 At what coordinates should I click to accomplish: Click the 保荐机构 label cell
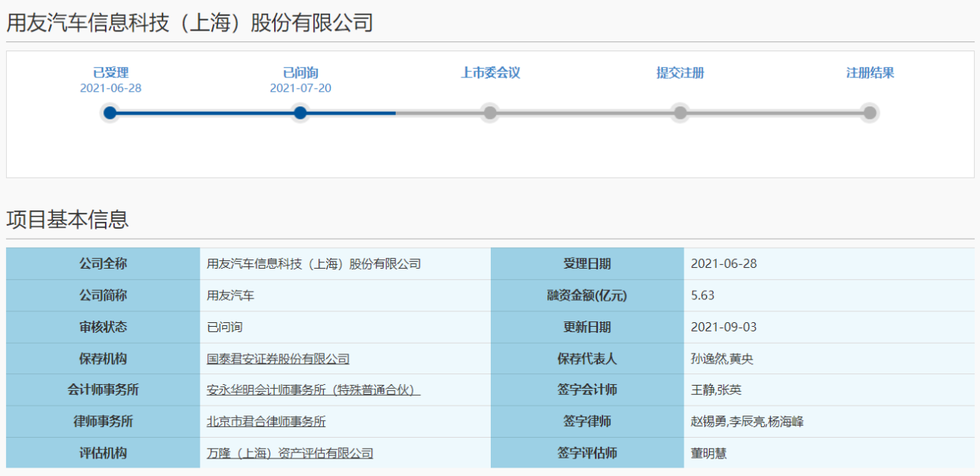click(x=103, y=359)
